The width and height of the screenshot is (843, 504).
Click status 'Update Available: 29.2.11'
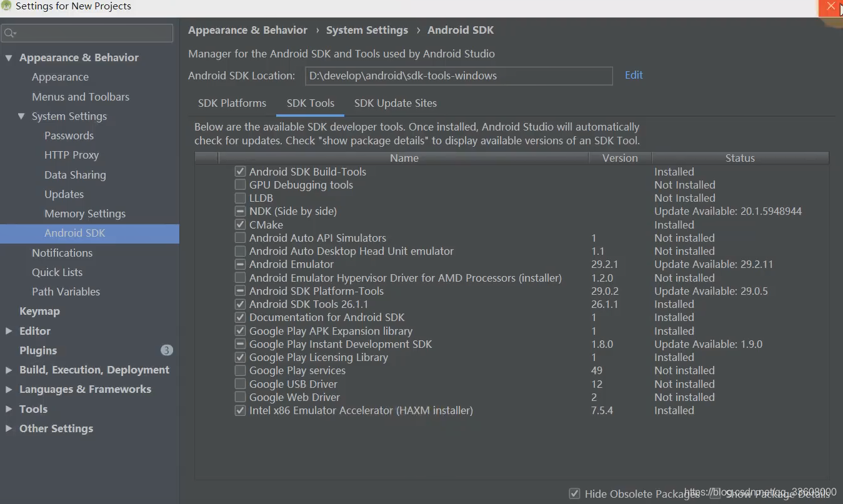click(x=714, y=265)
